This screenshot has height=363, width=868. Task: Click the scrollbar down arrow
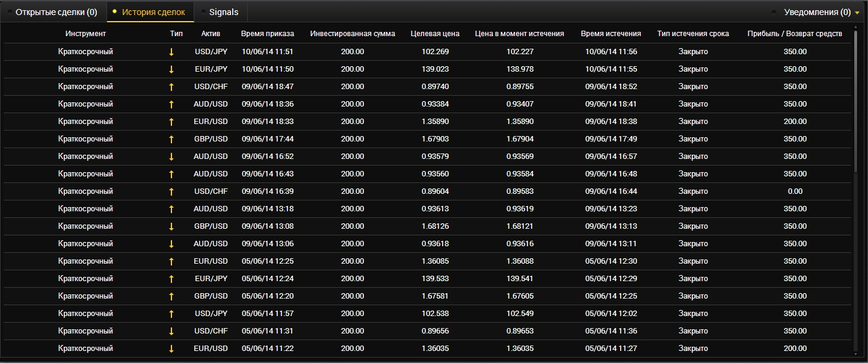pyautogui.click(x=856, y=354)
